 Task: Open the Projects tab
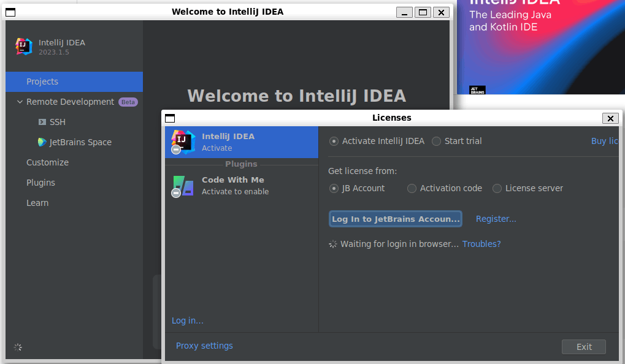pyautogui.click(x=74, y=82)
